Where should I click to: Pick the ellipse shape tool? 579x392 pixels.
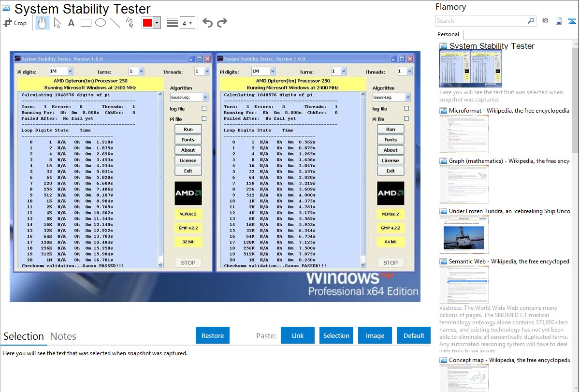[101, 23]
